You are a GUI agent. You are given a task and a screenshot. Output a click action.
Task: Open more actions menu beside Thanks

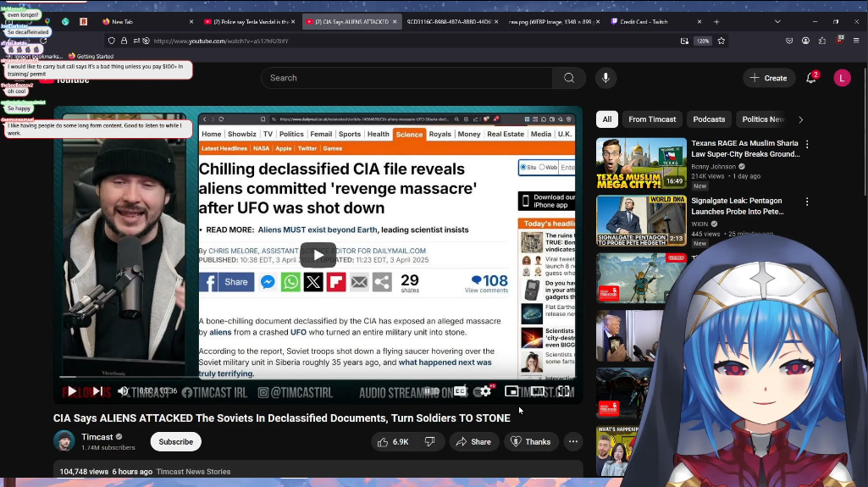coord(573,441)
